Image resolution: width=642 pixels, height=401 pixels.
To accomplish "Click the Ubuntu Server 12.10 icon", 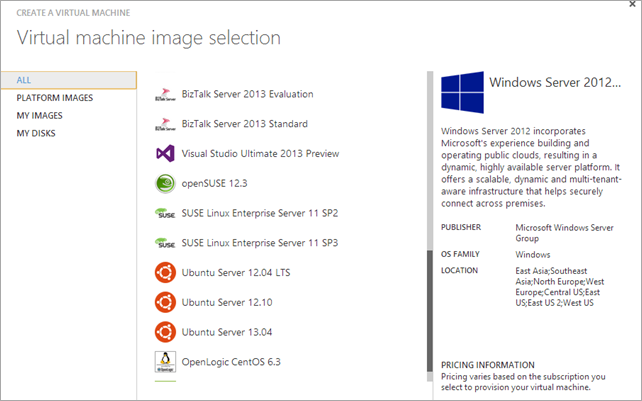I will pos(166,302).
